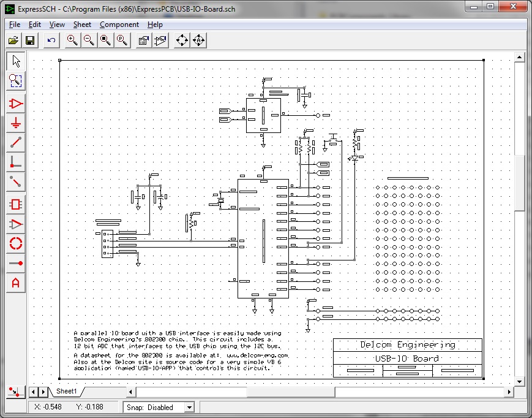532x418 pixels.
Task: Undo the last edit
Action: tap(51, 40)
